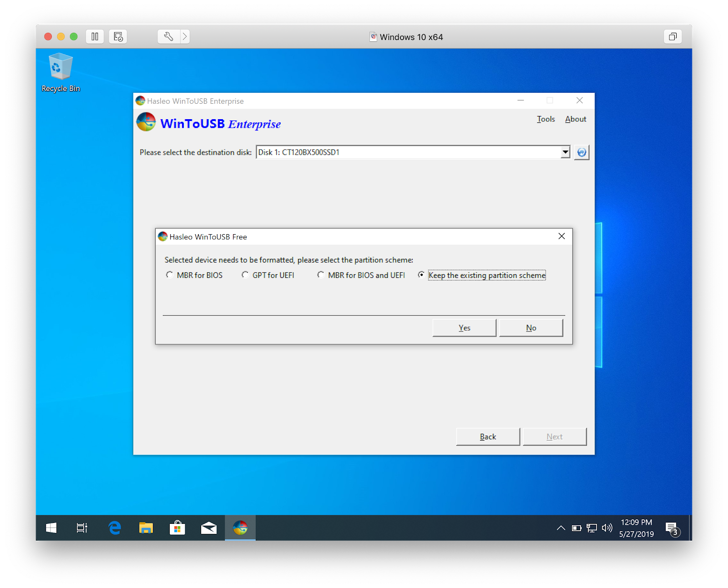This screenshot has width=728, height=588.
Task: Show hidden system tray icons
Action: coord(561,528)
